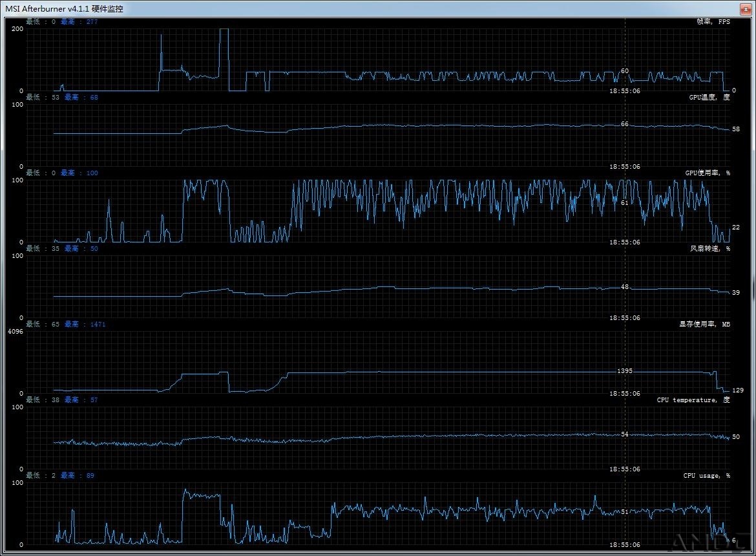Click current value 22 of GPU usage graph
Image resolution: width=756 pixels, height=556 pixels.
coord(736,228)
